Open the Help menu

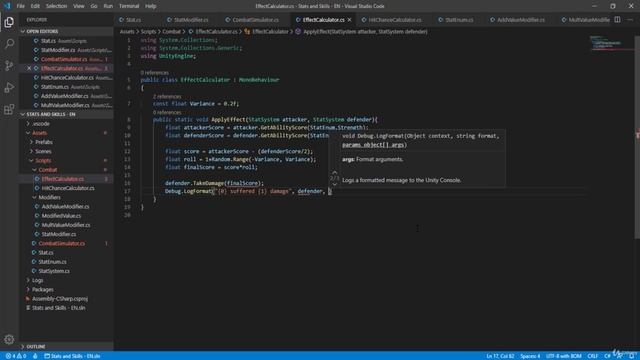151,6
